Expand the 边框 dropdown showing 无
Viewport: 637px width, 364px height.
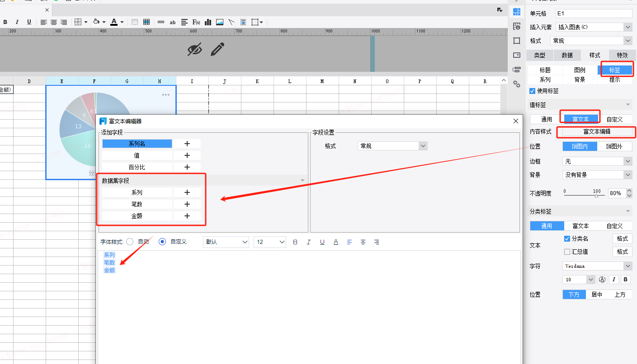pyautogui.click(x=597, y=161)
